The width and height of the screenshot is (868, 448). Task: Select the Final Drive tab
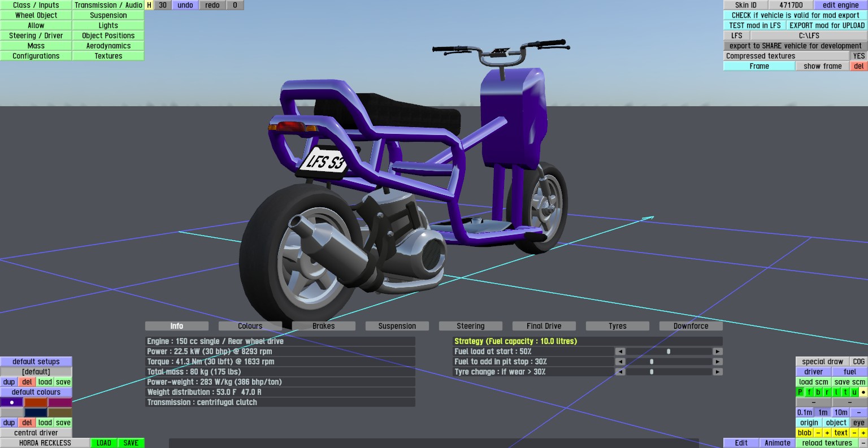click(x=544, y=326)
